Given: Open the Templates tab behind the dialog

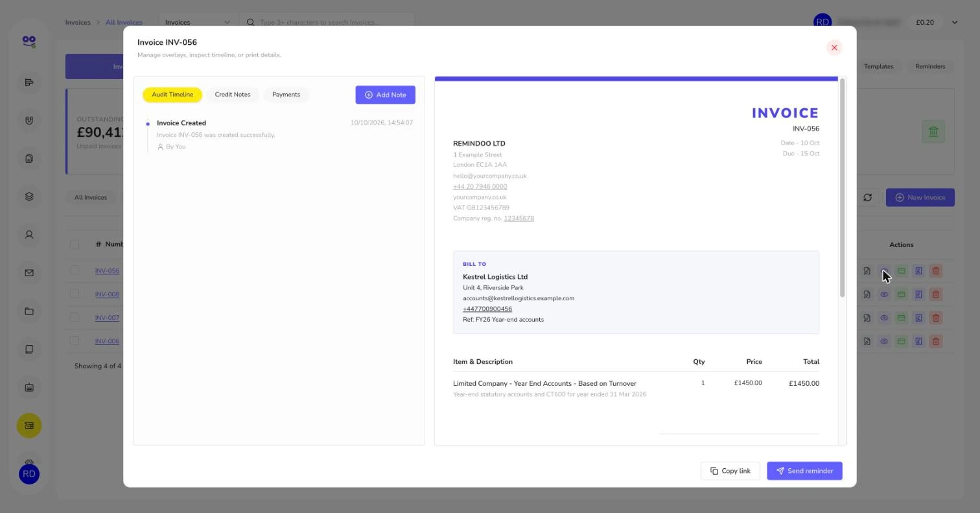Looking at the screenshot, I should 878,66.
